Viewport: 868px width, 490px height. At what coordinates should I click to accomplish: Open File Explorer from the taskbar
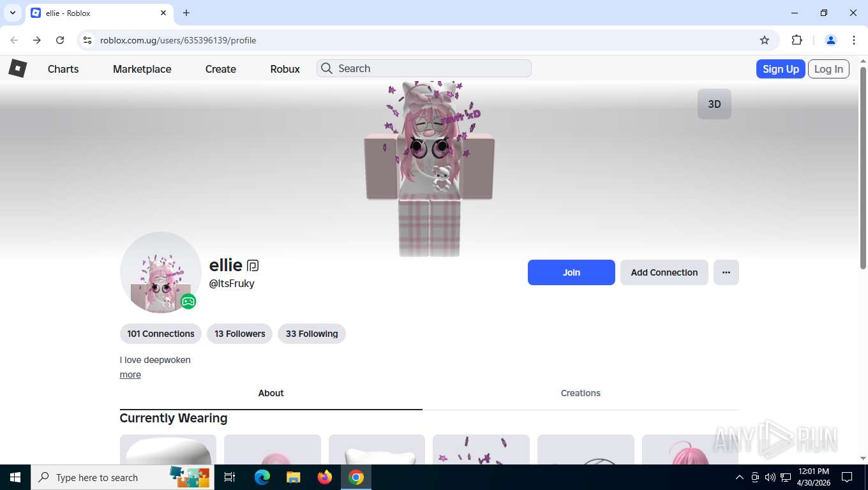[x=293, y=477]
